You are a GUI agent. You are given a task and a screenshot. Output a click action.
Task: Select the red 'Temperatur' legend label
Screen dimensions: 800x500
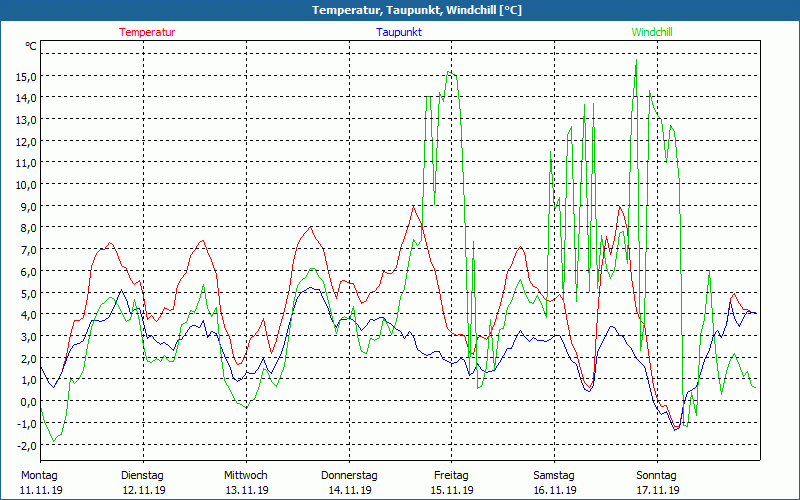coord(147,32)
